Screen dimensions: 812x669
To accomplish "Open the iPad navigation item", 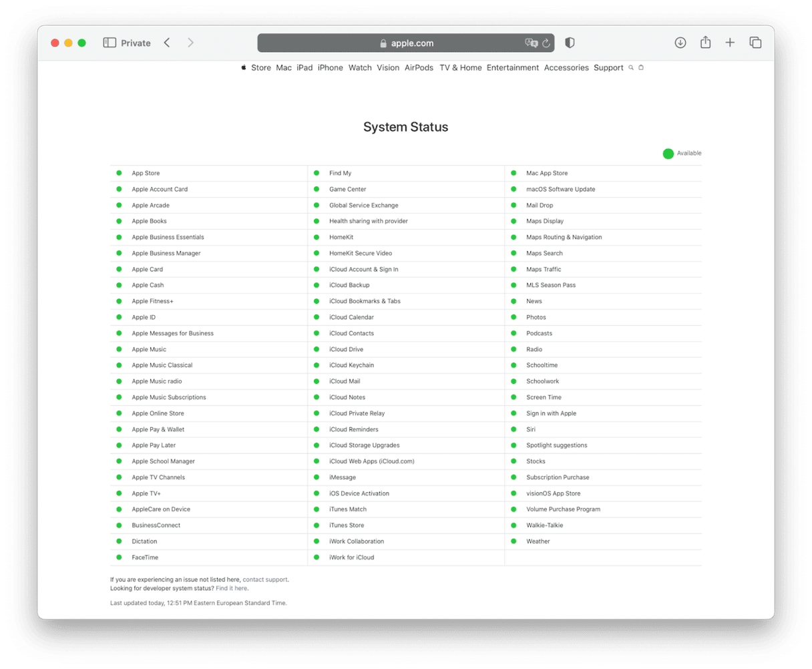I will point(304,67).
